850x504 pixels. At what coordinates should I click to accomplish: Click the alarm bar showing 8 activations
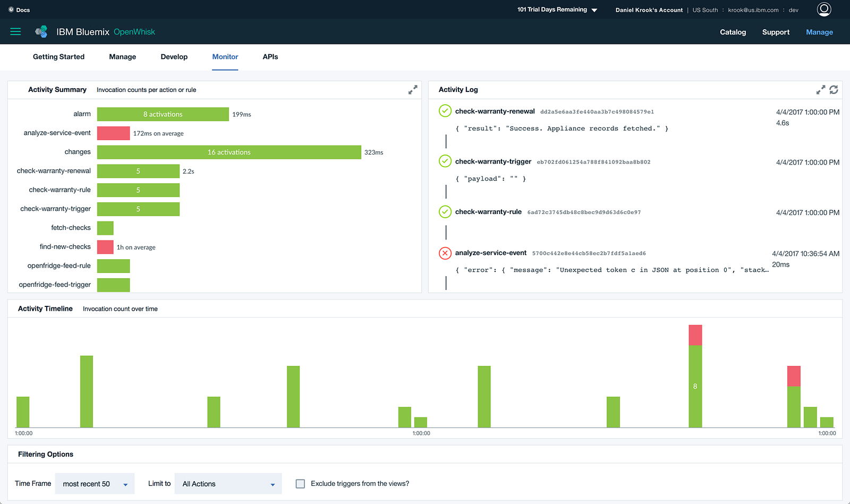(x=163, y=114)
